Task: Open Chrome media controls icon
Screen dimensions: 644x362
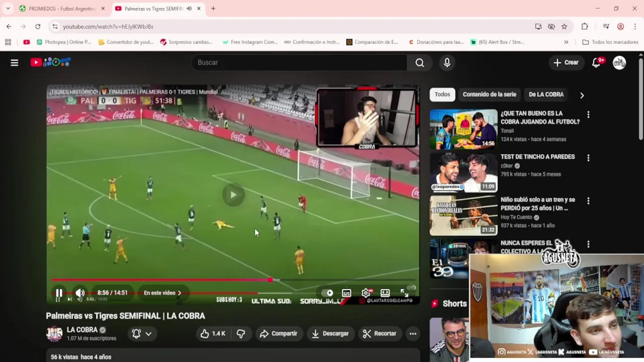Action: (606, 27)
